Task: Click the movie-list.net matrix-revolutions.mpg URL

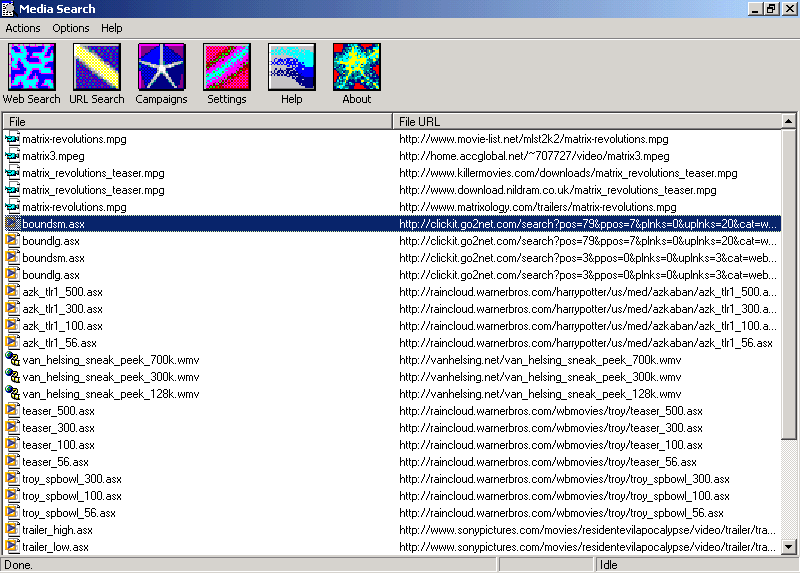Action: pyautogui.click(x=534, y=139)
